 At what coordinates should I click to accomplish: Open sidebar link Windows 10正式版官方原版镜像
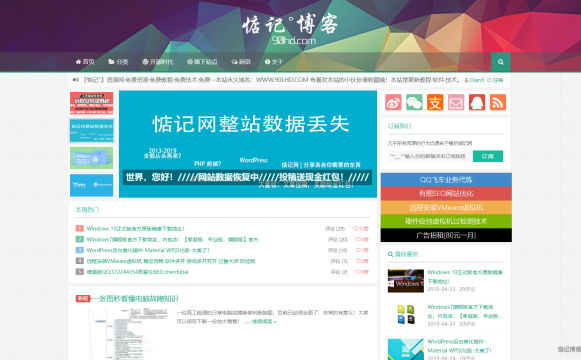tap(465, 277)
